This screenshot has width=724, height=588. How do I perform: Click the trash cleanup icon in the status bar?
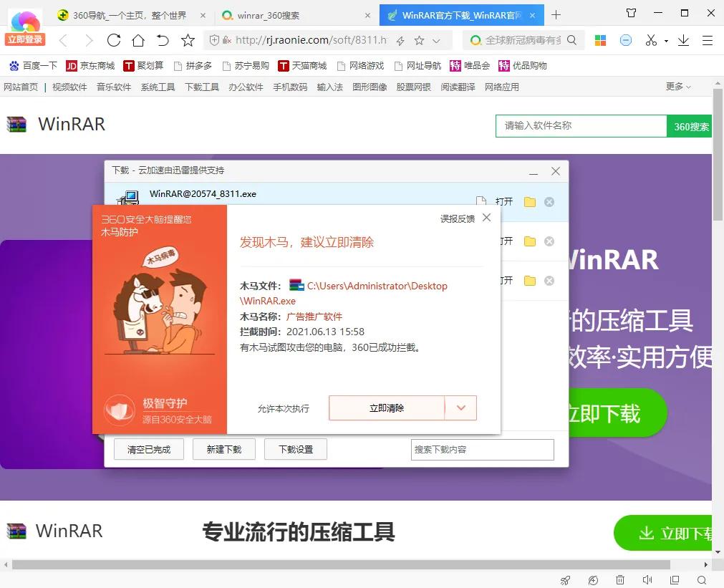click(x=620, y=580)
